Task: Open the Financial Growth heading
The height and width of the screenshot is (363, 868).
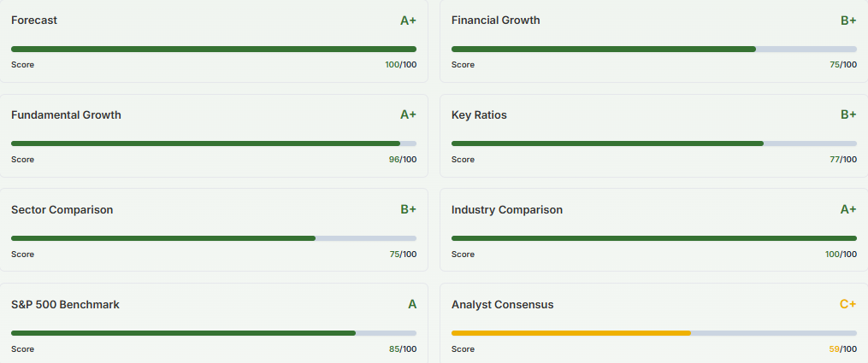Action: coord(496,20)
